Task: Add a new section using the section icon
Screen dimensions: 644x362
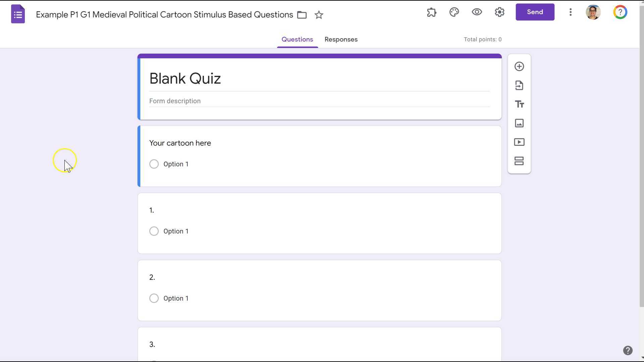Action: tap(519, 161)
